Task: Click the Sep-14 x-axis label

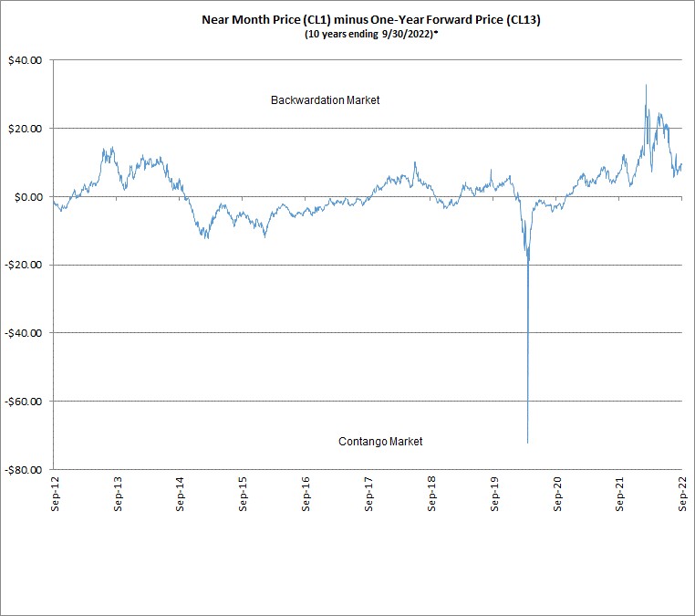Action: (x=180, y=494)
